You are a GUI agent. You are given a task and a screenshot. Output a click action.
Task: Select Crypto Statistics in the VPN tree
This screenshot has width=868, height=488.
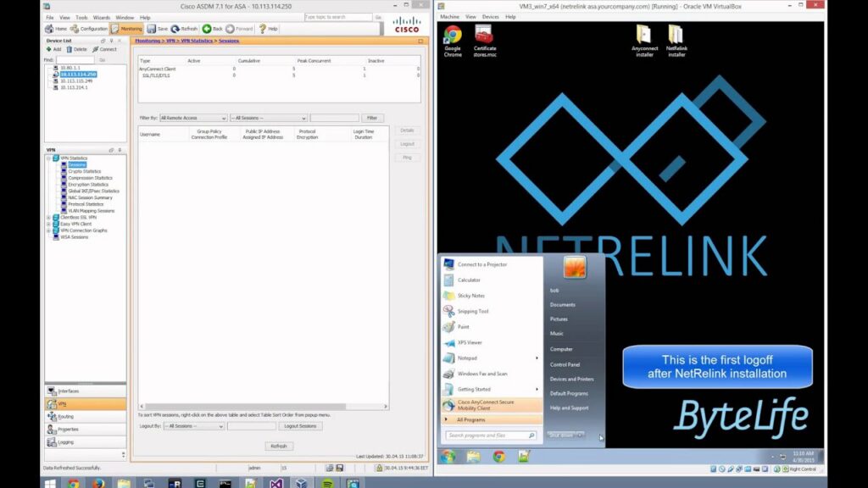84,171
